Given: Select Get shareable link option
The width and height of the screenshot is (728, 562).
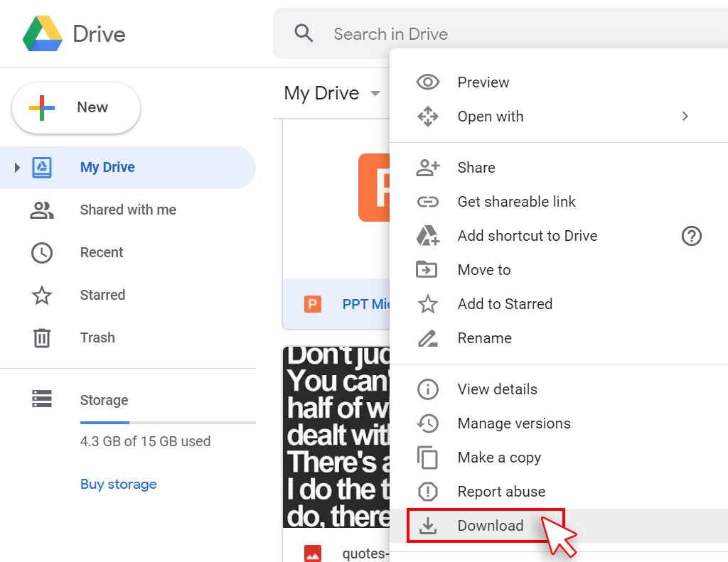Looking at the screenshot, I should [x=516, y=202].
